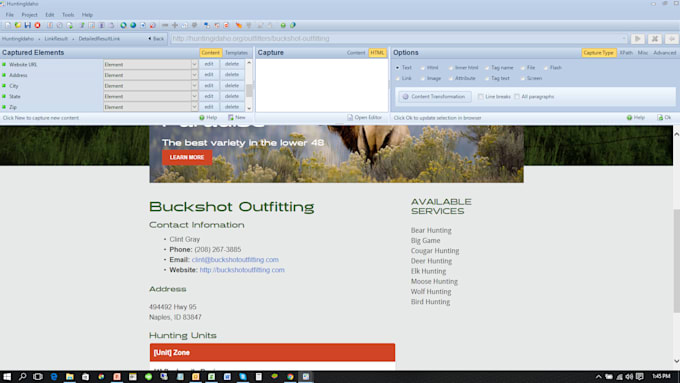Click Ok in the Options panel
Screen dimensions: 680x383
(664, 118)
